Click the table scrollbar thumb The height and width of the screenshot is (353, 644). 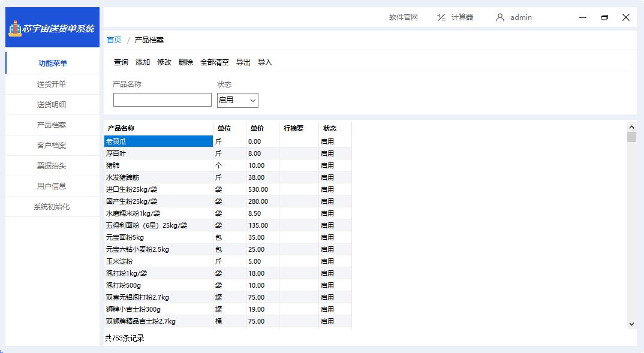(x=631, y=137)
